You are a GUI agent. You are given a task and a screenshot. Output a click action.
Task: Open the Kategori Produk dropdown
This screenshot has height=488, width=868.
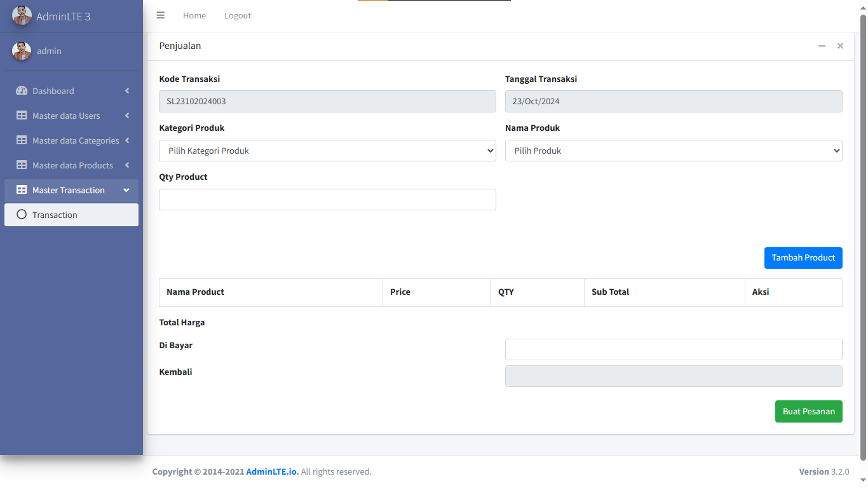[327, 151]
